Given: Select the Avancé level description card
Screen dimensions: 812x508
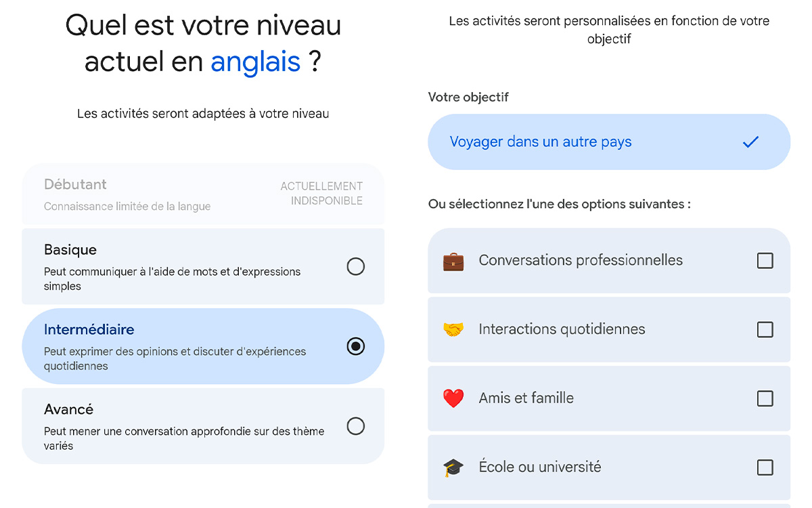Looking at the screenshot, I should (x=203, y=426).
